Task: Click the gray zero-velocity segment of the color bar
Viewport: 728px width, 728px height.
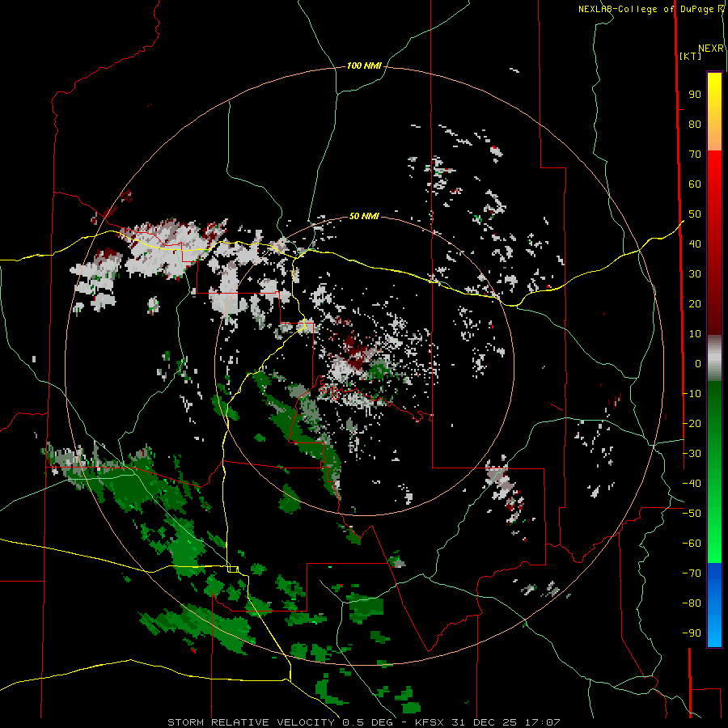Action: [x=714, y=358]
